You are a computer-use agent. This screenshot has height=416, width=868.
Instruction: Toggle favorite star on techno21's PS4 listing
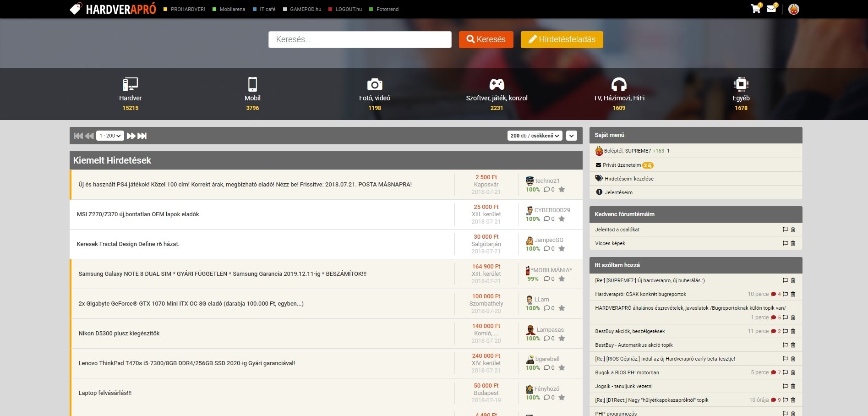(562, 189)
